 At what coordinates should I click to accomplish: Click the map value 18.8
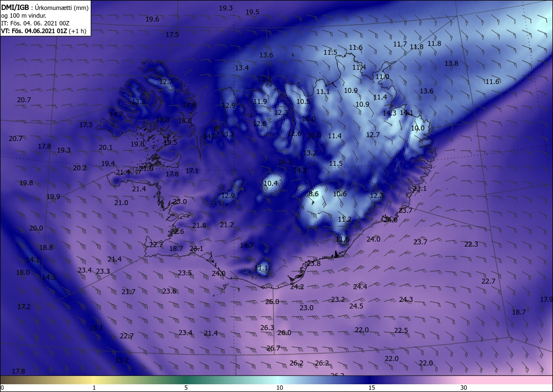click(46, 248)
